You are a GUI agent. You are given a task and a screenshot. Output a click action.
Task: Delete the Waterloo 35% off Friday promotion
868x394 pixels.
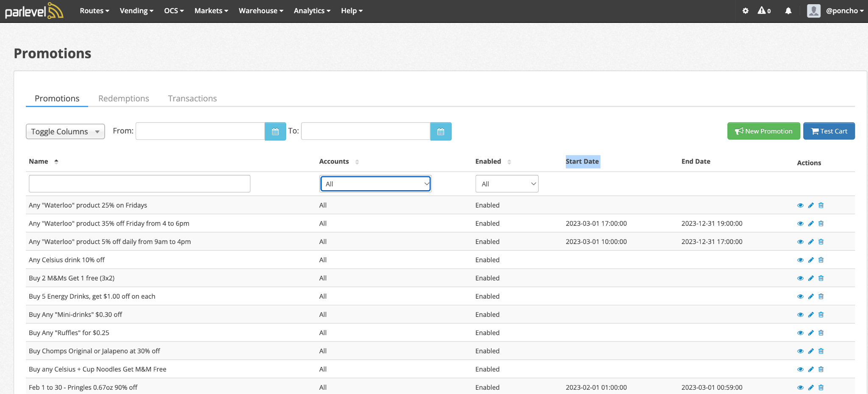[x=821, y=223]
